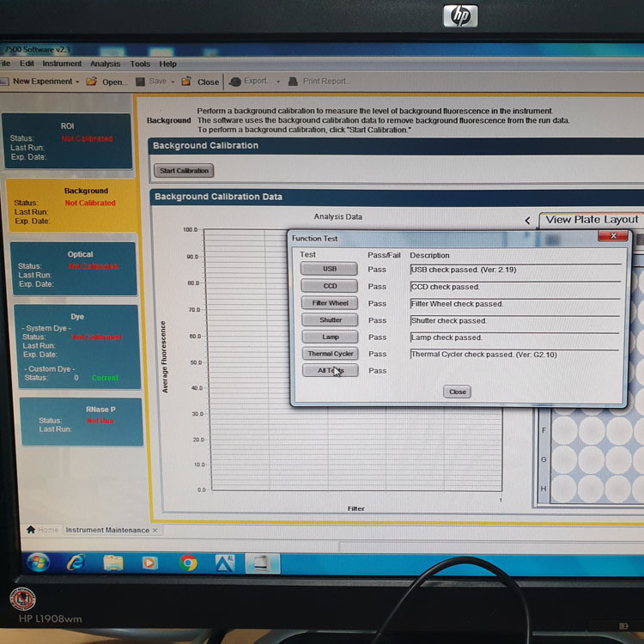The height and width of the screenshot is (644, 644).
Task: Select the Tools menu
Action: 140,64
